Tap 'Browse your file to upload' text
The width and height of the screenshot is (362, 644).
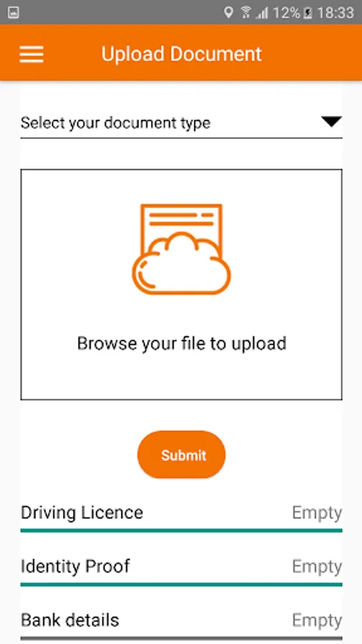tap(182, 343)
